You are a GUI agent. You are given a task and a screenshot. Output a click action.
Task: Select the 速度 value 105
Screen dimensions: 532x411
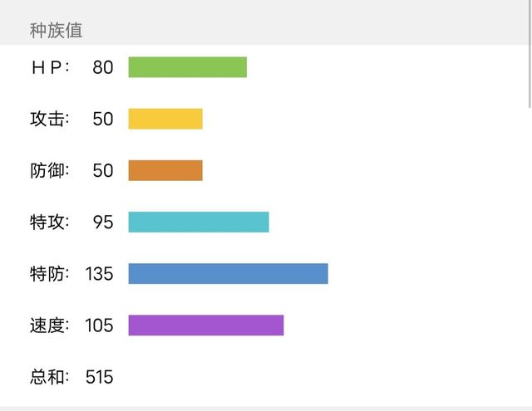tap(99, 325)
